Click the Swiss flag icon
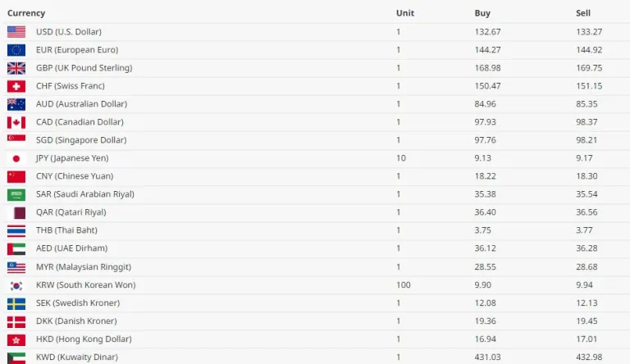 tap(16, 86)
